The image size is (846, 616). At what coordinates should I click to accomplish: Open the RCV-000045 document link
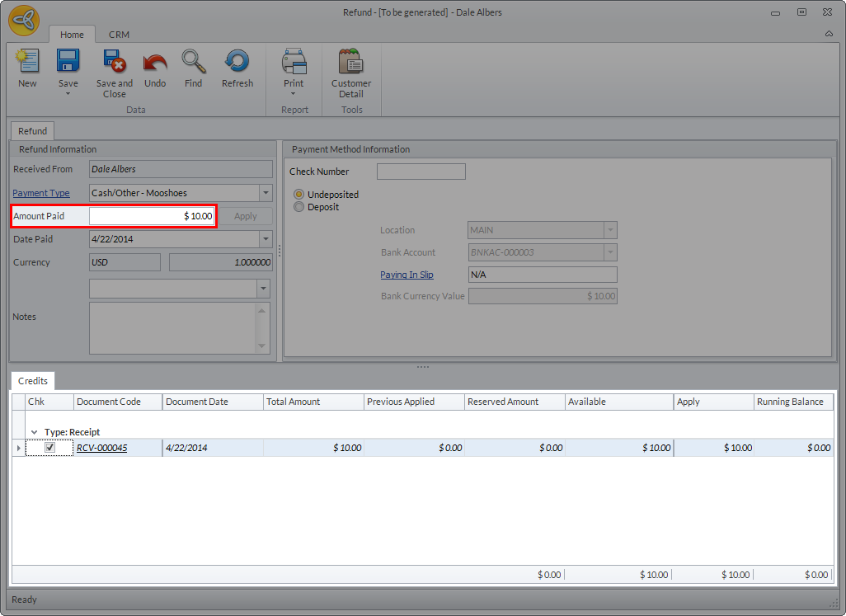pos(101,448)
